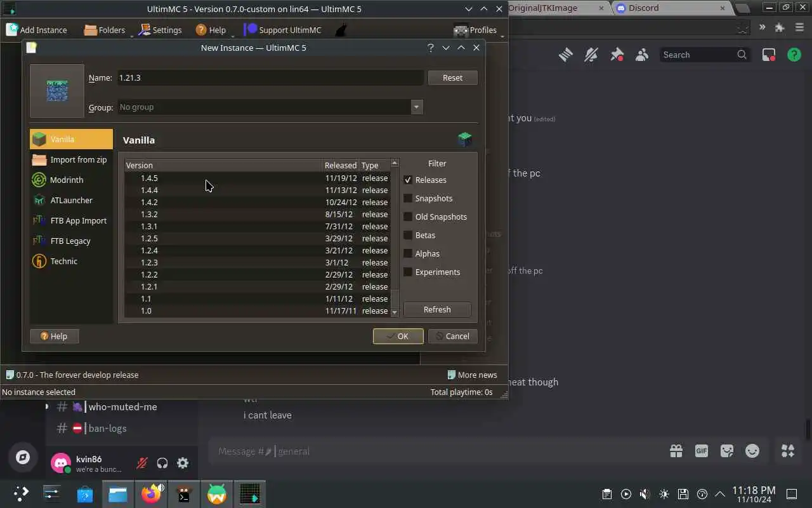Switch to the Discord browser tab
812x508 pixels.
click(x=669, y=8)
